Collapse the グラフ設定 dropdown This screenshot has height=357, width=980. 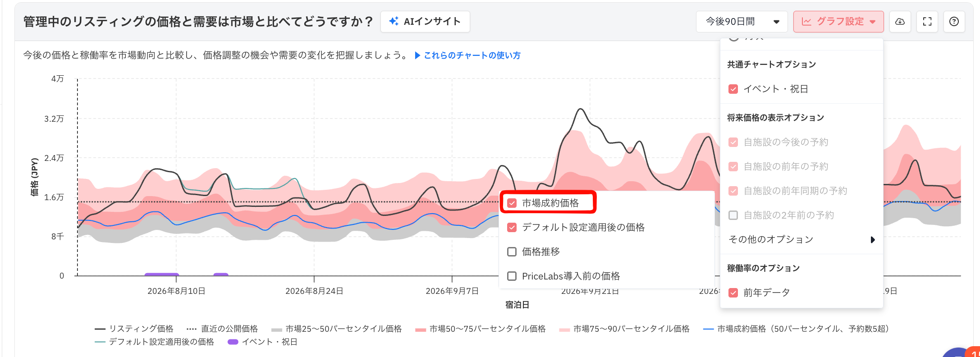[x=838, y=22]
